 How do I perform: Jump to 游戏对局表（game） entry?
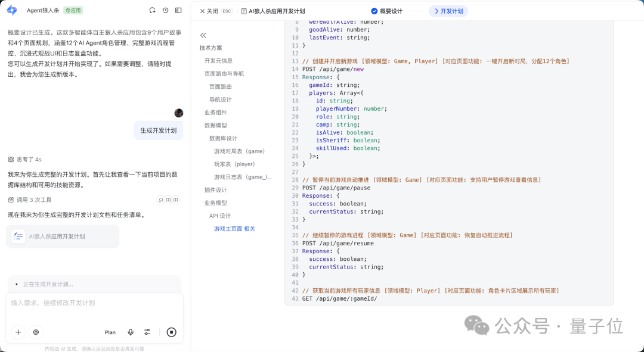point(241,151)
